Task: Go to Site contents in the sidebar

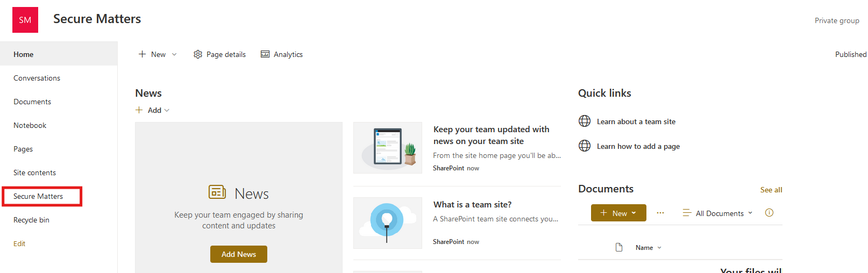Action: [x=34, y=173]
